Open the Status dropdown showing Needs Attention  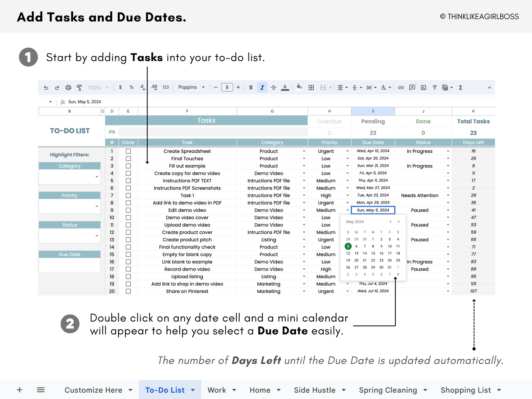448,195
